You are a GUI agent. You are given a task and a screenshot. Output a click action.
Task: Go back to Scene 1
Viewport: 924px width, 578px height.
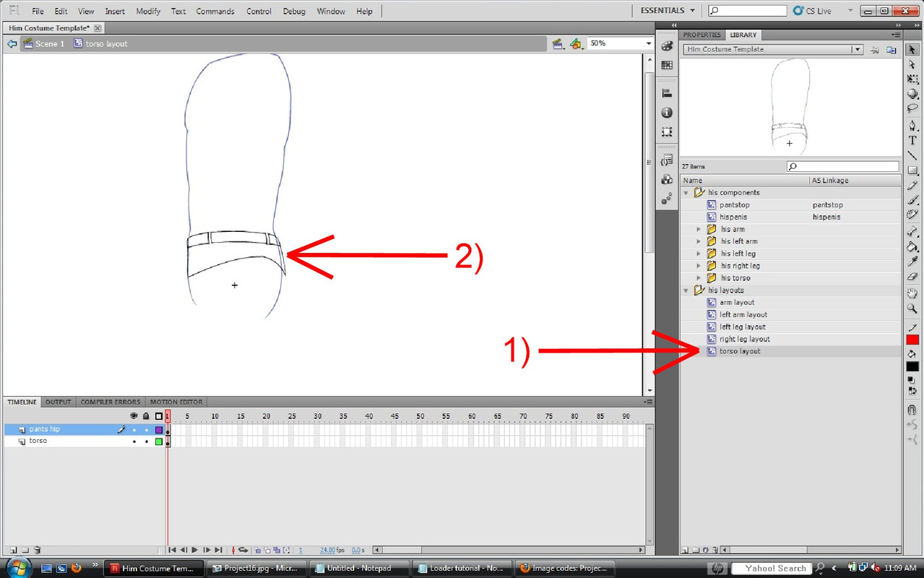point(43,44)
